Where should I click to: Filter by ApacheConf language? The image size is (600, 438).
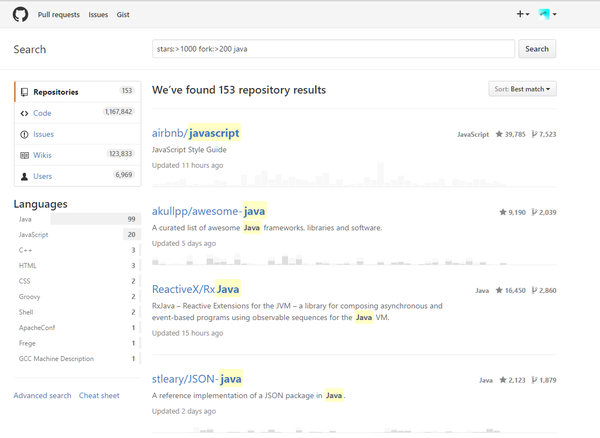point(77,327)
